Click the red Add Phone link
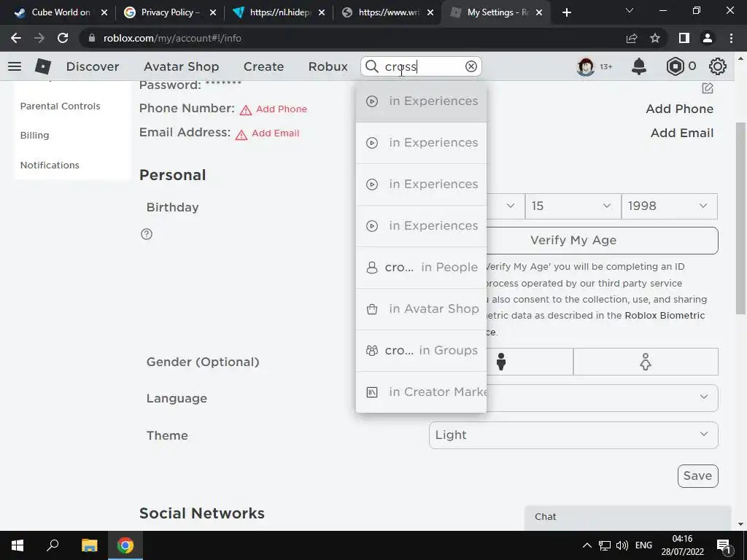The height and width of the screenshot is (560, 747). click(x=281, y=109)
